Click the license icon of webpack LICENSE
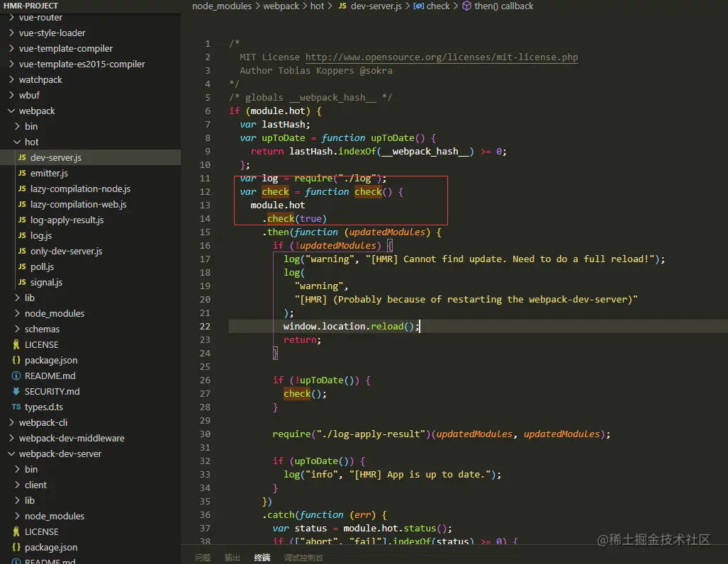 (16, 344)
